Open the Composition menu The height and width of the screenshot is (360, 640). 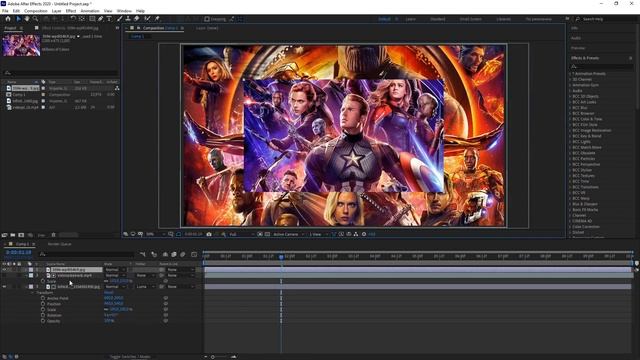click(36, 11)
